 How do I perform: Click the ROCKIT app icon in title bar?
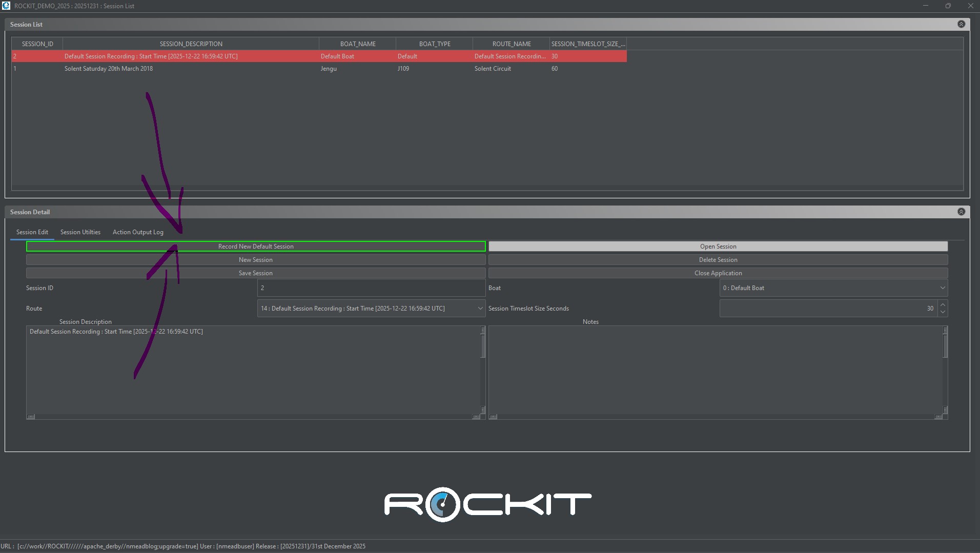point(6,6)
